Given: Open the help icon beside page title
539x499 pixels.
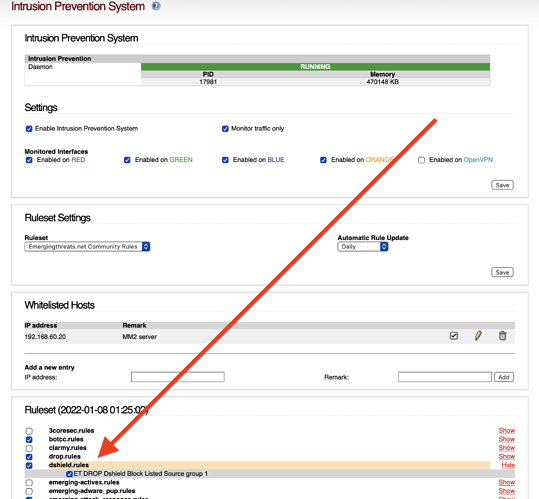Looking at the screenshot, I should point(156,6).
